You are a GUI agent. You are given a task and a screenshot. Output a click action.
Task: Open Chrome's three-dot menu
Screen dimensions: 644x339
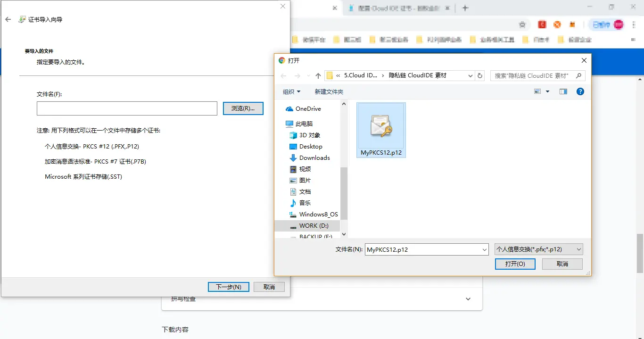(634, 25)
